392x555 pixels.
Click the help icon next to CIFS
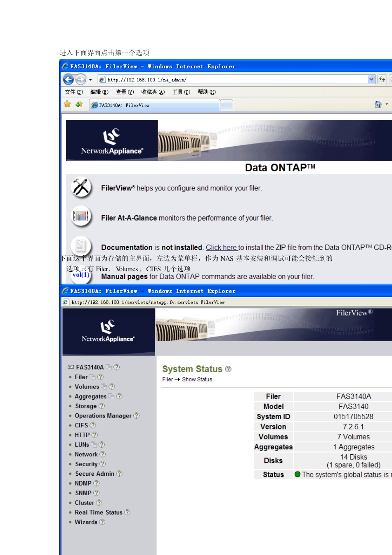tap(93, 425)
